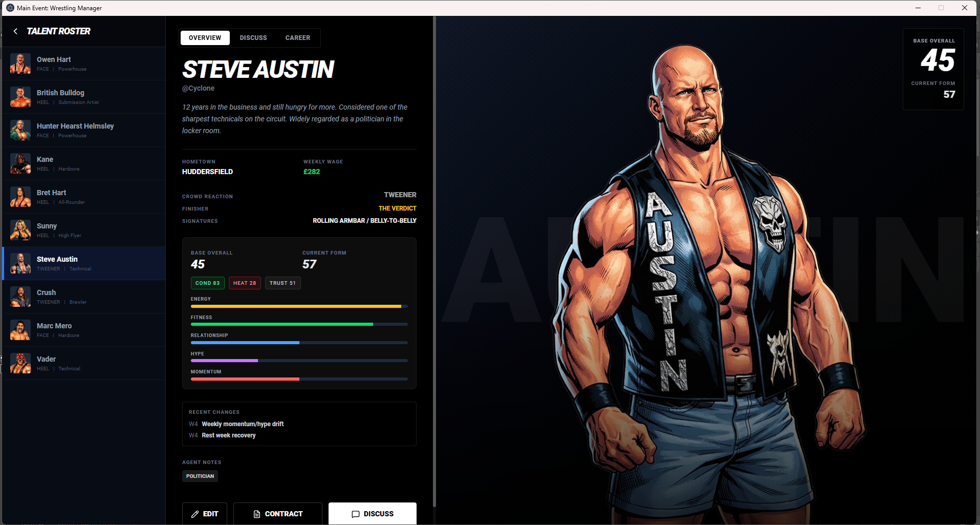Click Sunny's avatar in the roster
The height and width of the screenshot is (525, 980).
click(x=20, y=230)
